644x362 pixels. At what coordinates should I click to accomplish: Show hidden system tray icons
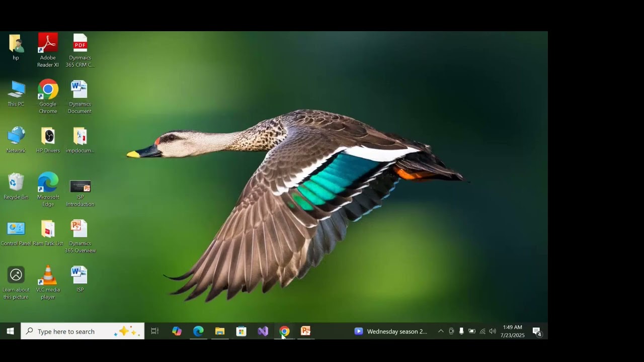tap(441, 331)
